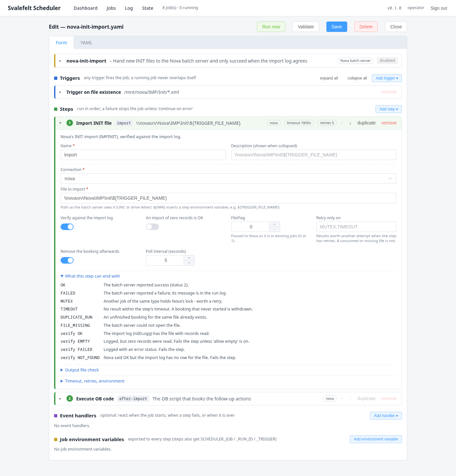Toggle Remove the booking afterwards

pyautogui.click(x=67, y=260)
